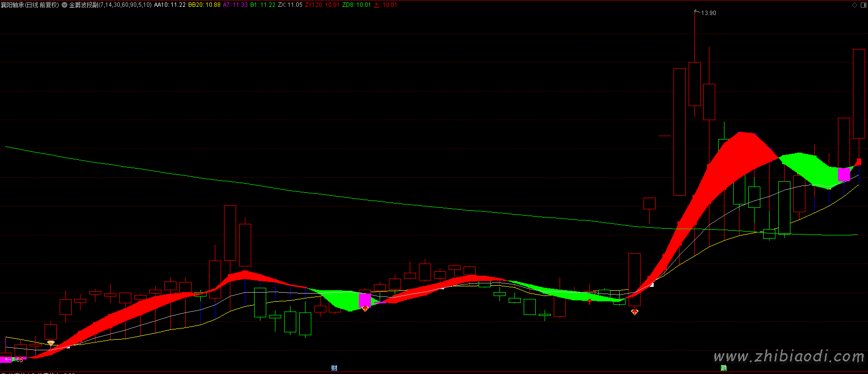Click the yellow BB20: 10.88 value
Screen dimensions: 868x374
point(204,5)
